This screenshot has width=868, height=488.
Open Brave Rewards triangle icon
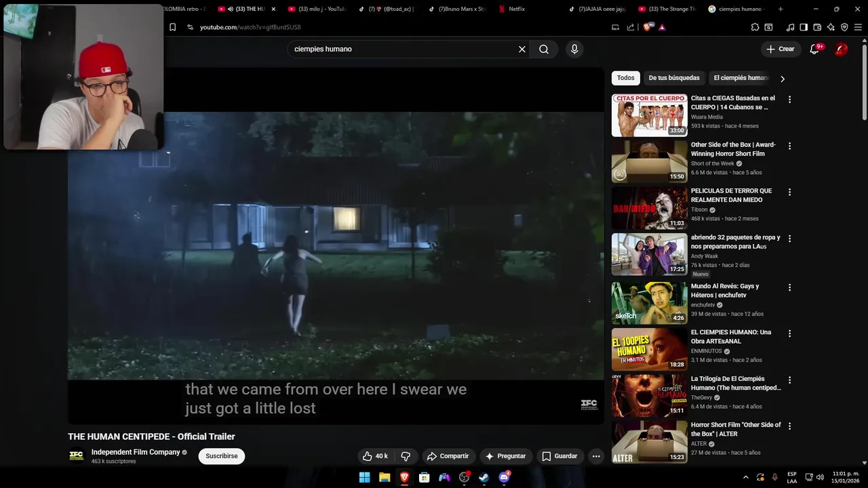(x=662, y=27)
